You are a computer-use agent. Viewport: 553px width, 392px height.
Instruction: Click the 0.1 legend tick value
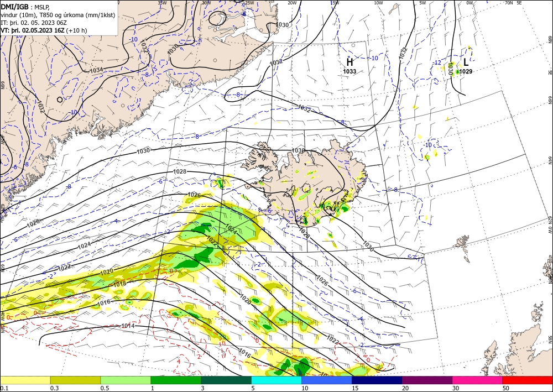(x=4, y=388)
